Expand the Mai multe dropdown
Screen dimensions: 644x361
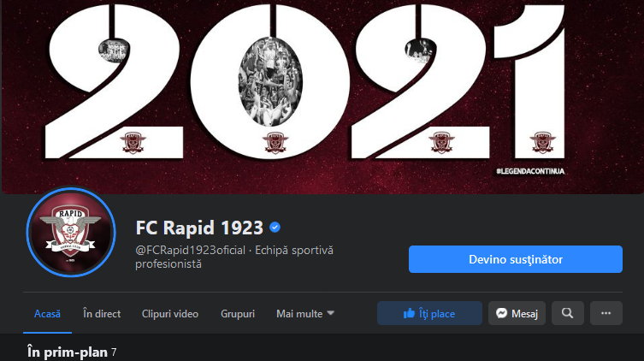click(305, 314)
